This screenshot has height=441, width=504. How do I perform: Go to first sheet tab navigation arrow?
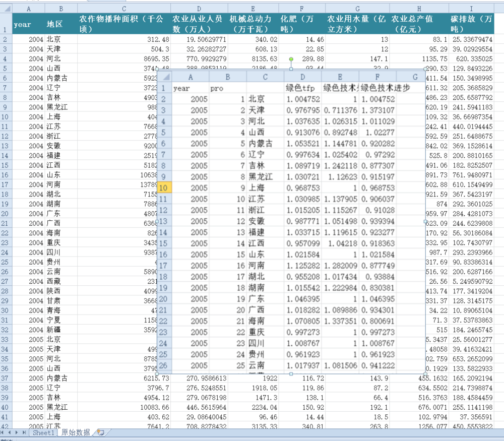(x=3, y=432)
